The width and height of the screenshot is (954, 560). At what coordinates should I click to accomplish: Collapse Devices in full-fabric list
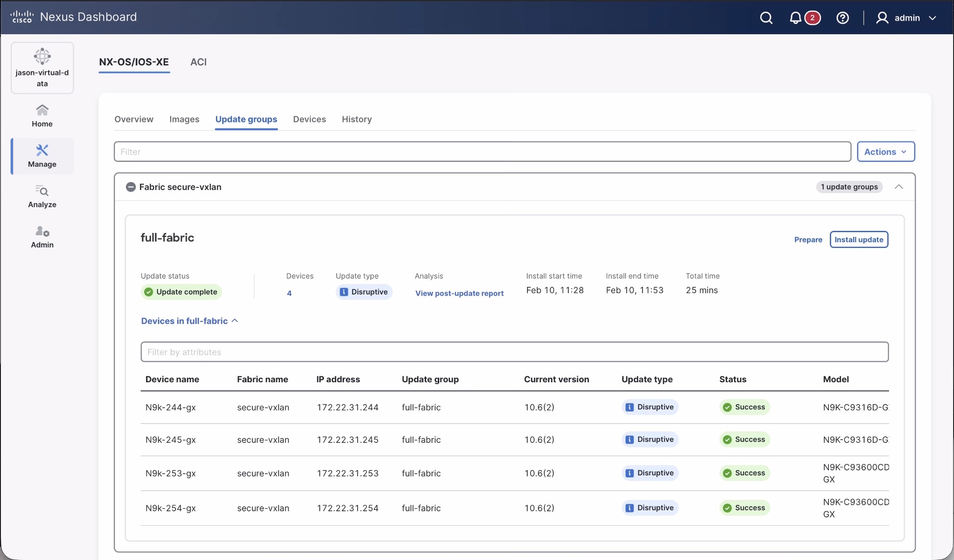pyautogui.click(x=190, y=321)
